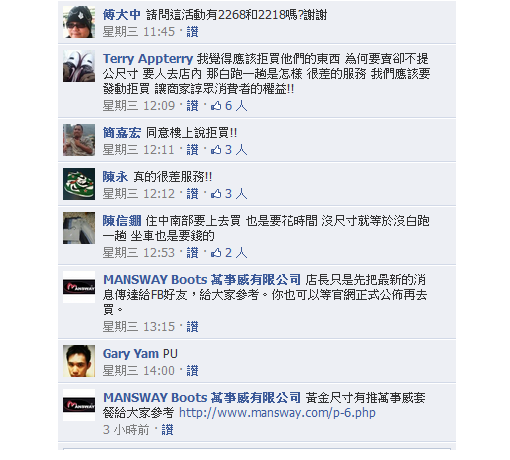View the 6 人 likes on Terry's comment
Screen dimensions: 510x460
click(236, 106)
